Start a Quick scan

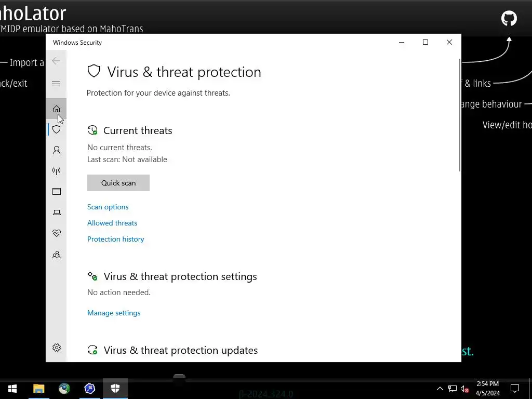tap(118, 183)
